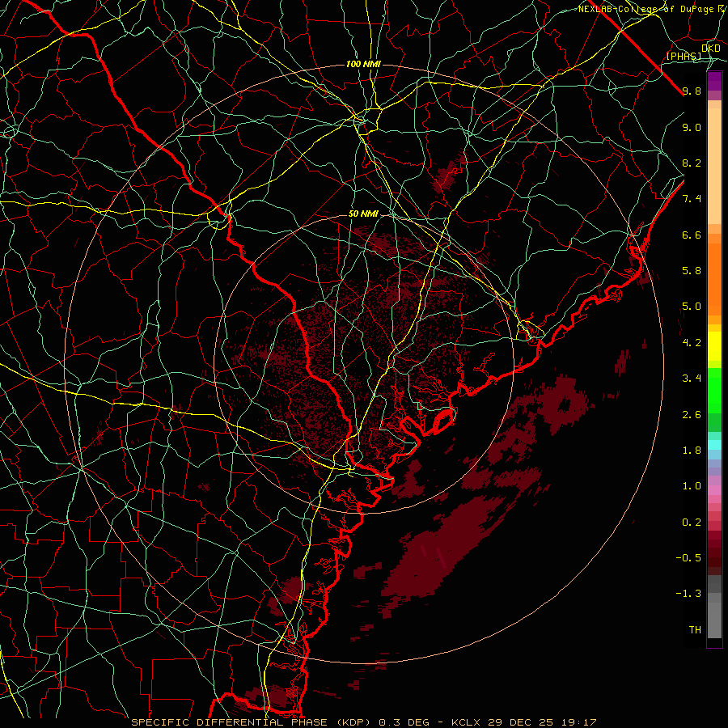Image resolution: width=728 pixels, height=728 pixels.
Task: Click the "KCLX" radar site identifier
Action: pyautogui.click(x=466, y=722)
